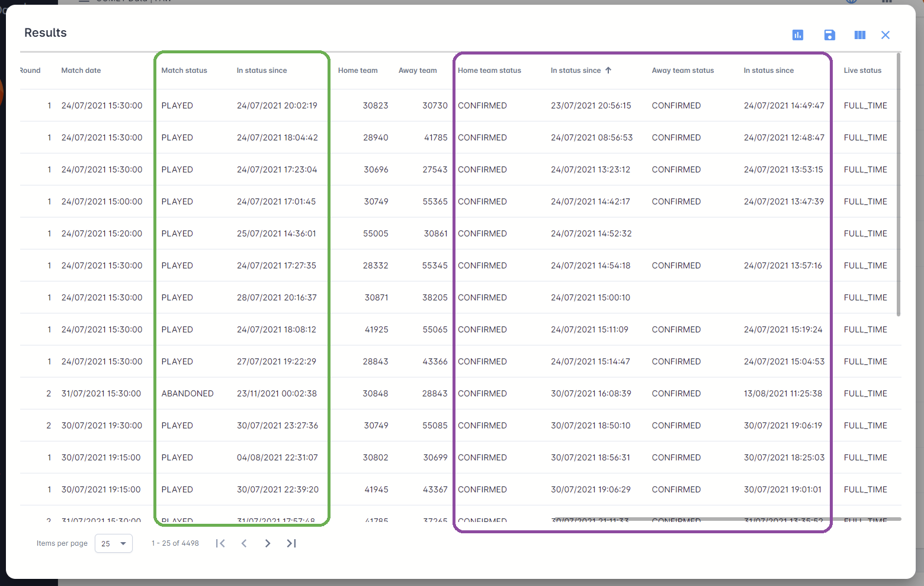Open the chart view icon
Viewport: 924px width, 586px height.
(x=798, y=35)
